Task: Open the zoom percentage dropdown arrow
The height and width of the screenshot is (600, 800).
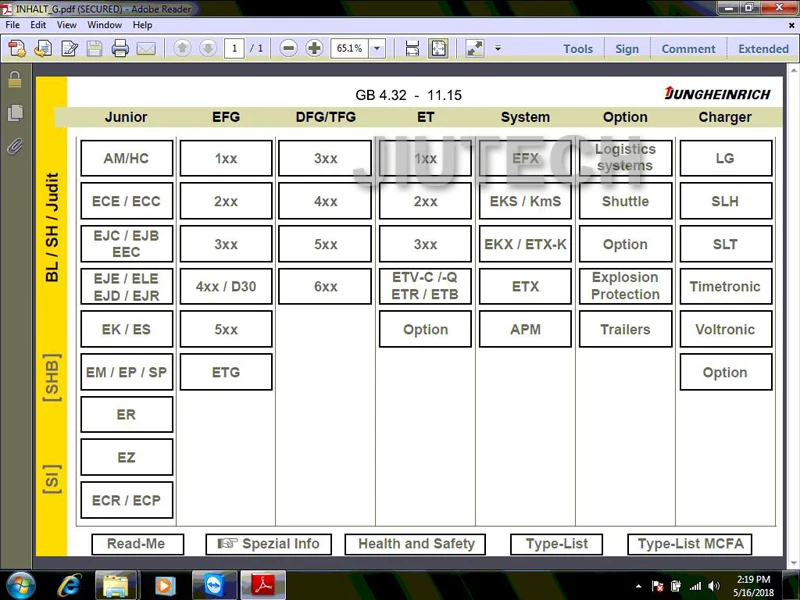Action: [x=377, y=48]
